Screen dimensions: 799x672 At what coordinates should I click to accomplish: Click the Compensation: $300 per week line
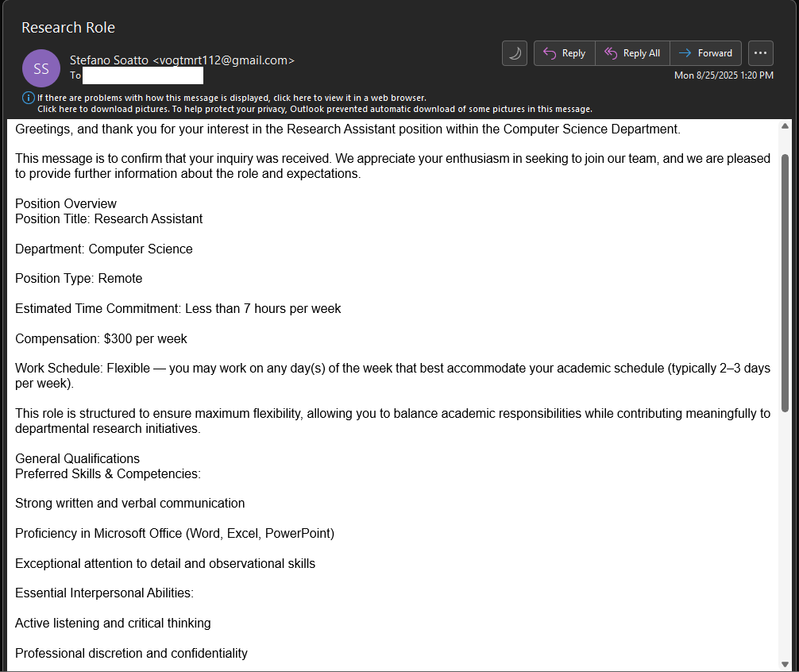(101, 339)
